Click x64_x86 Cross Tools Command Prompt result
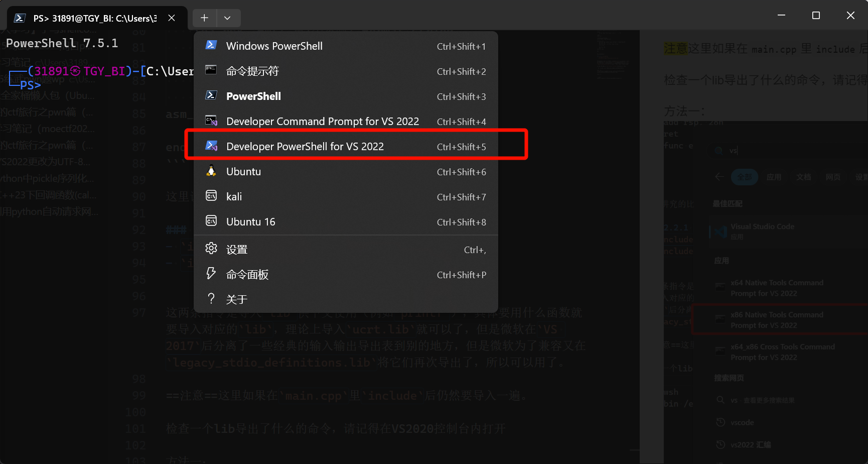 tap(788, 352)
